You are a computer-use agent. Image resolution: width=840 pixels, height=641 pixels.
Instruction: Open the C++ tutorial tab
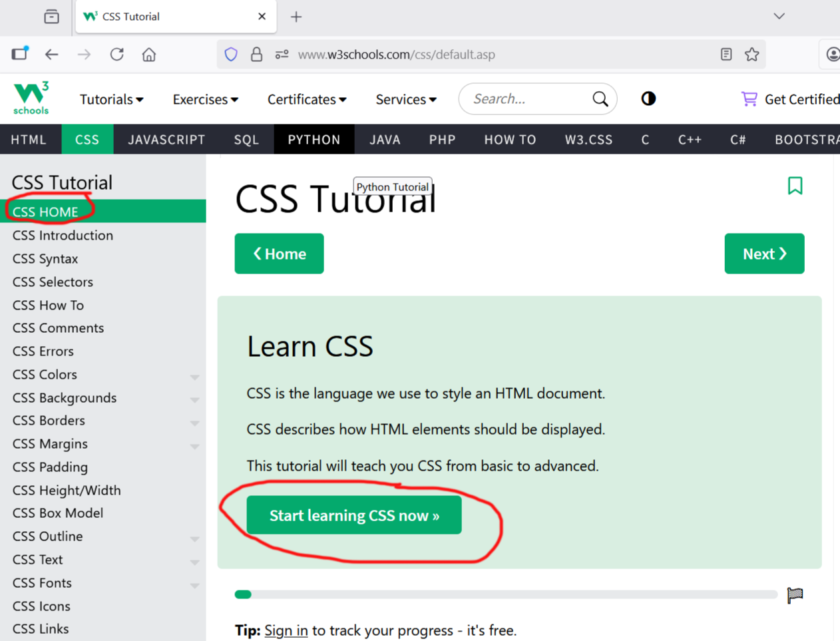tap(690, 139)
